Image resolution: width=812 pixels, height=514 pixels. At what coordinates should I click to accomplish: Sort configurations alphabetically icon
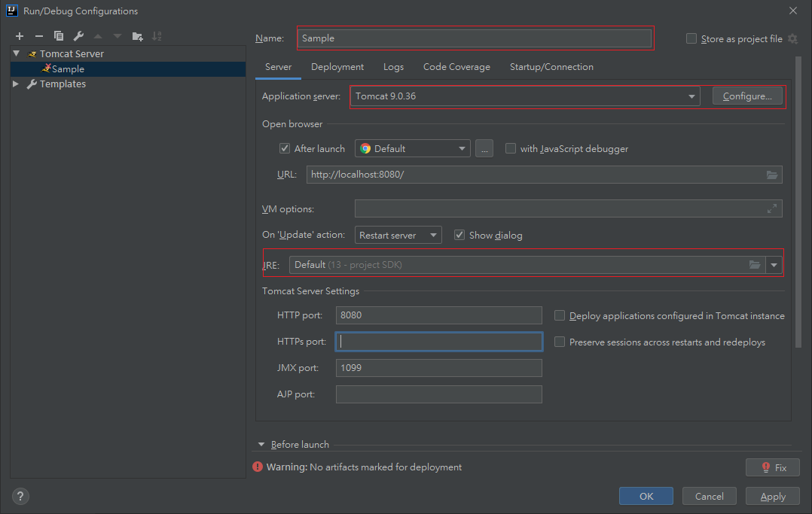pyautogui.click(x=157, y=35)
